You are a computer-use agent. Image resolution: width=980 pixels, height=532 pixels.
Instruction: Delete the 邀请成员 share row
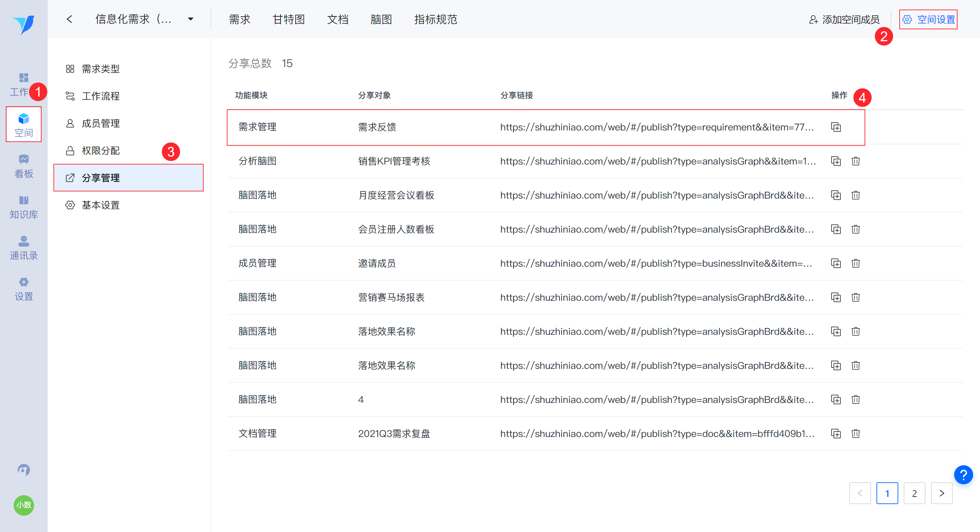pos(855,263)
